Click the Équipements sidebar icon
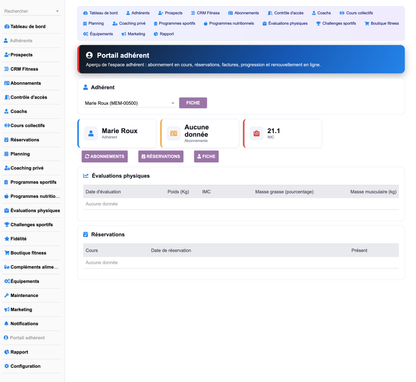 pyautogui.click(x=6, y=281)
